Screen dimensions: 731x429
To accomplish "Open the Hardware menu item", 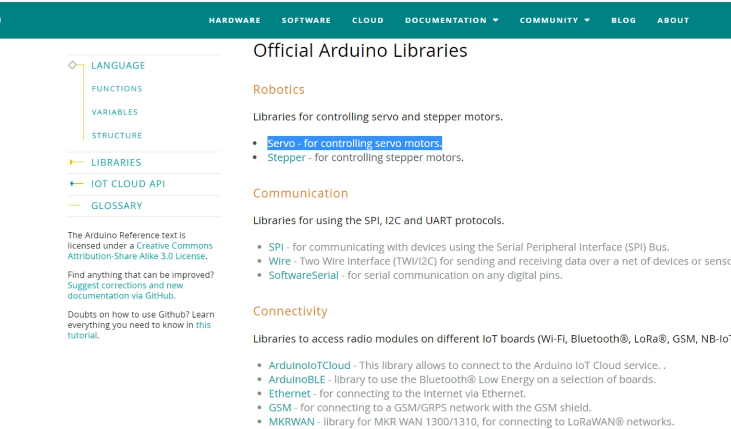I will (234, 21).
